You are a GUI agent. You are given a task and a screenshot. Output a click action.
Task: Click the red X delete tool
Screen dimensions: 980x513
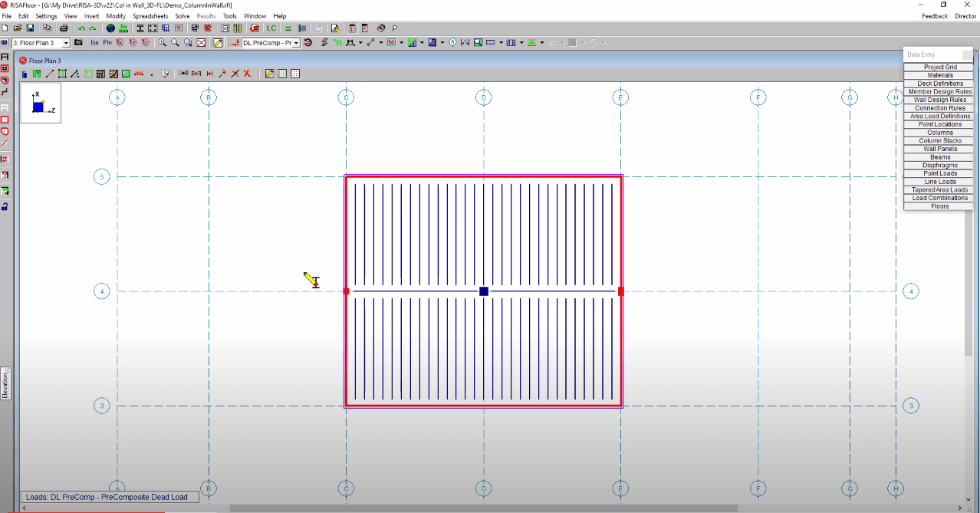(x=247, y=74)
